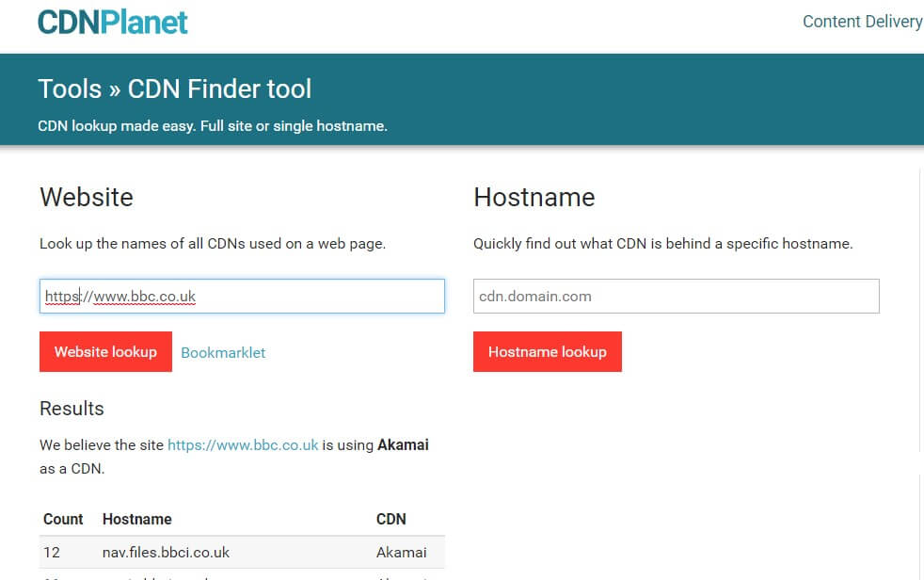This screenshot has width=924, height=580.
Task: Click the count value 12 in the table
Action: tap(52, 553)
